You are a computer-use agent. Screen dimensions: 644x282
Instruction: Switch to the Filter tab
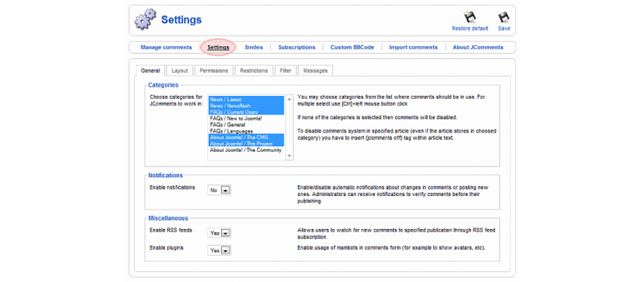click(286, 70)
